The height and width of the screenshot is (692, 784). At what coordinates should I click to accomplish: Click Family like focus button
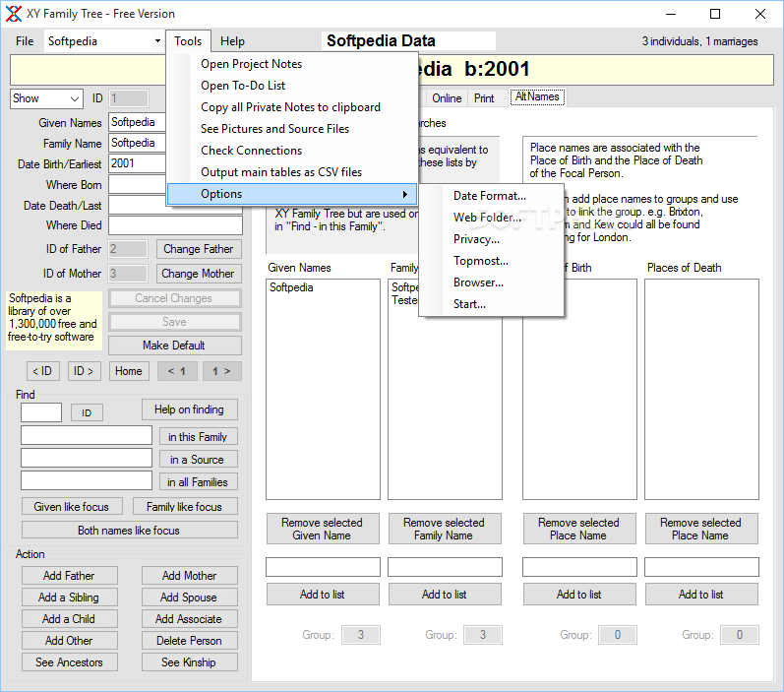(x=185, y=506)
